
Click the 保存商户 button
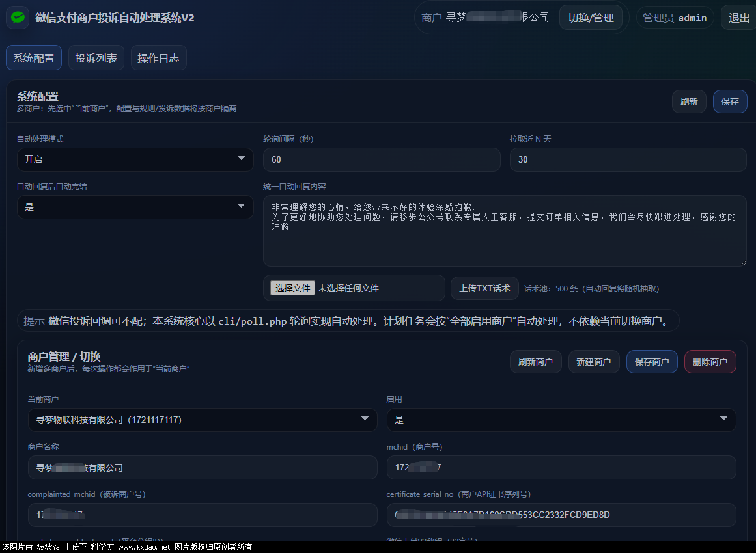652,362
